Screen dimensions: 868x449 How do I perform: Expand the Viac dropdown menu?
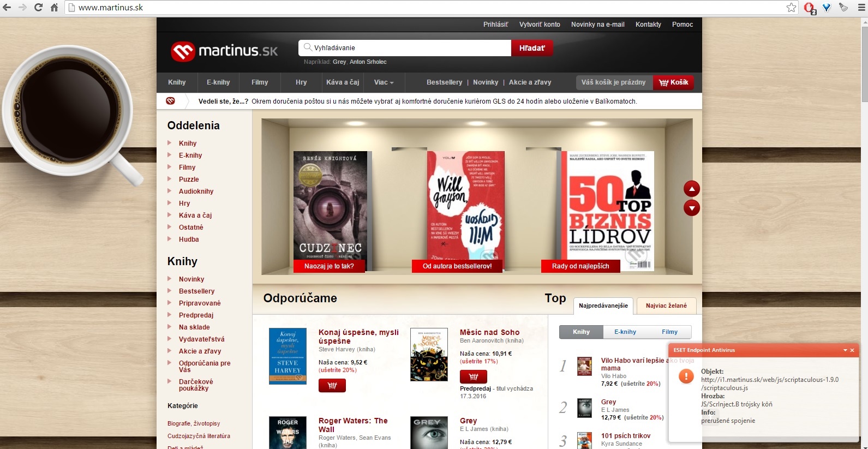click(384, 82)
